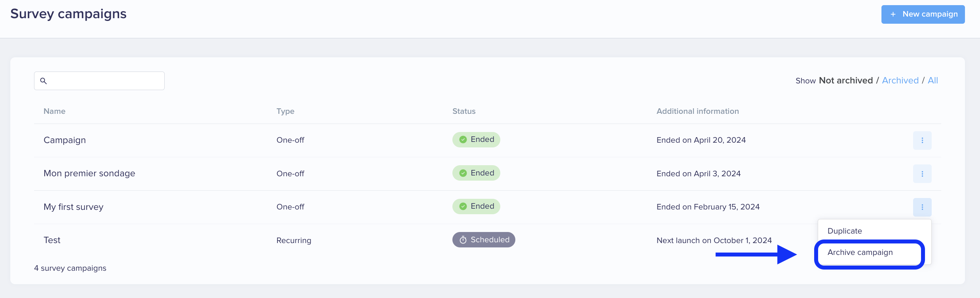Click the Scheduled clock status badge

coord(484,240)
